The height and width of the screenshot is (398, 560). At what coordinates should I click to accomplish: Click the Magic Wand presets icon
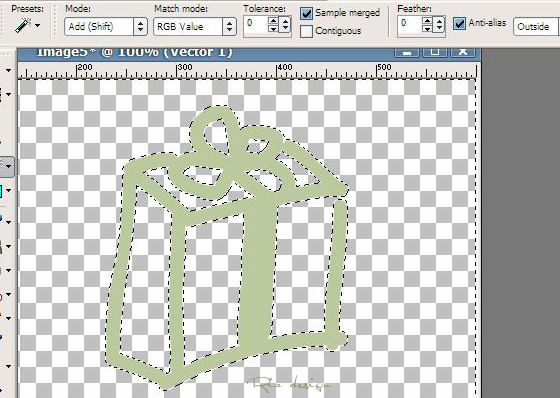tap(22, 26)
